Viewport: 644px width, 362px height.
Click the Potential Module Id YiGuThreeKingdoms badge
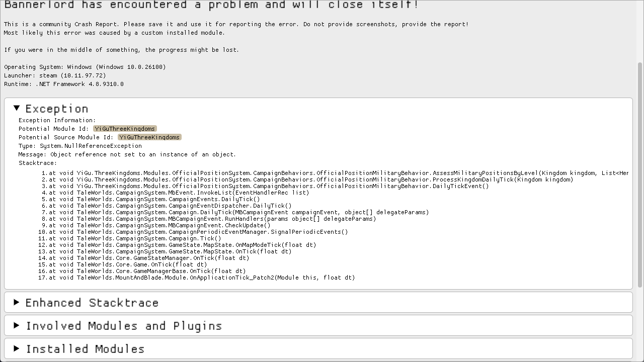coord(125,129)
